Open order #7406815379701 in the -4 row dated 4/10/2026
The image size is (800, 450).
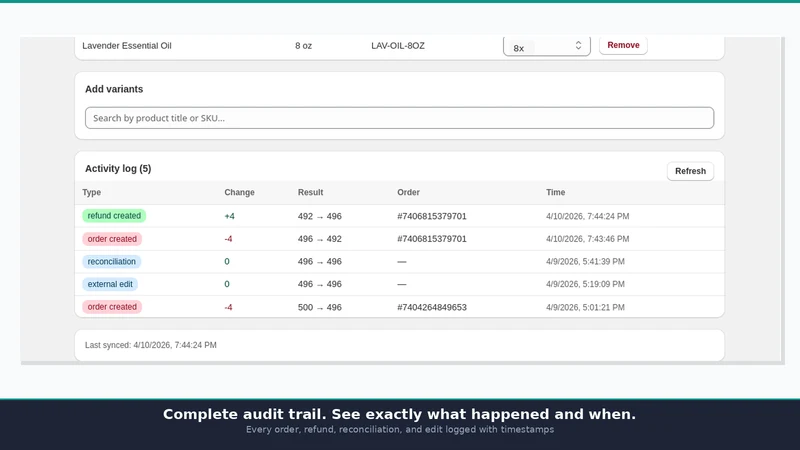tap(432, 239)
